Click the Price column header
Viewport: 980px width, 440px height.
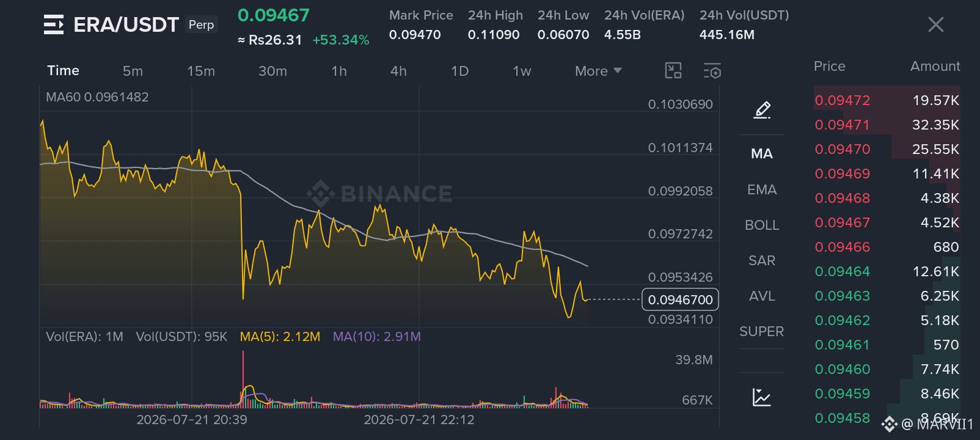(x=830, y=67)
